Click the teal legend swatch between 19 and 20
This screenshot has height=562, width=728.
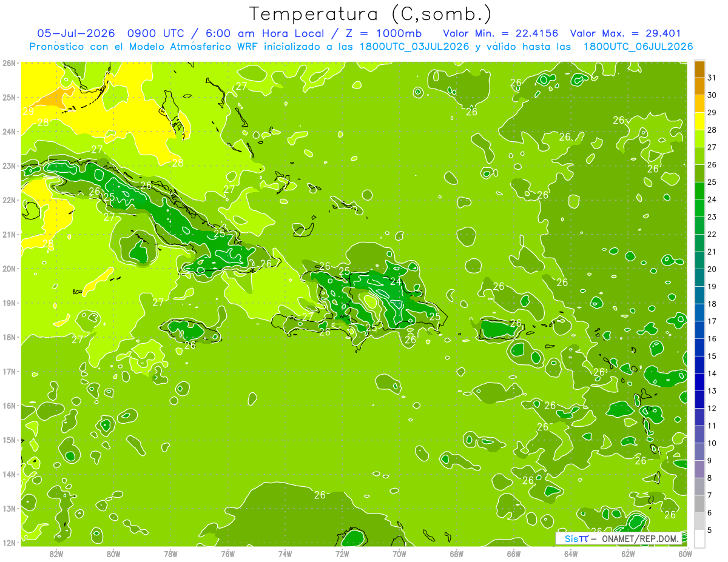(x=699, y=278)
